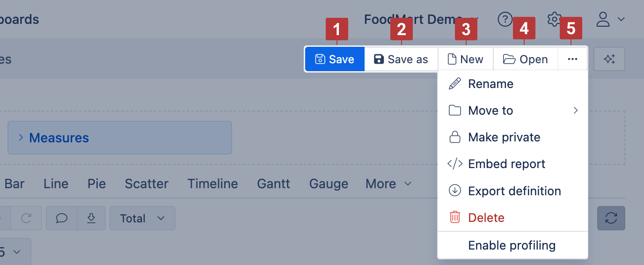The height and width of the screenshot is (265, 644).
Task: Open an existing report
Action: [x=525, y=59]
